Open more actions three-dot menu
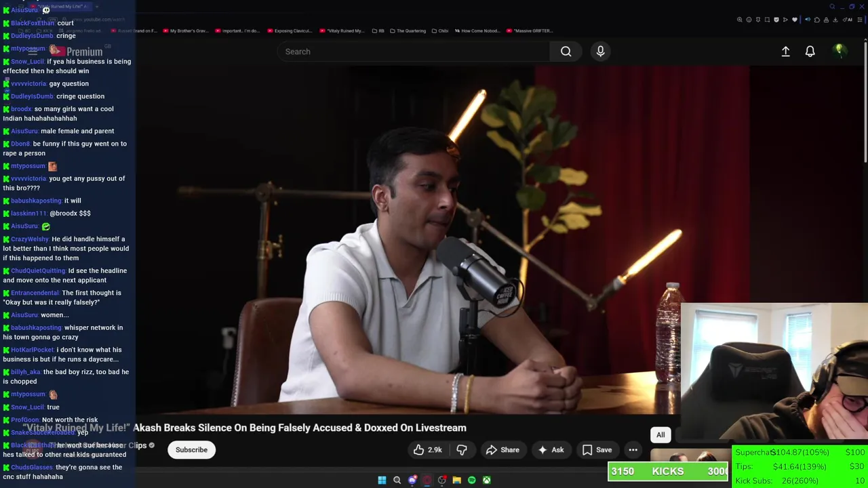 point(633,449)
